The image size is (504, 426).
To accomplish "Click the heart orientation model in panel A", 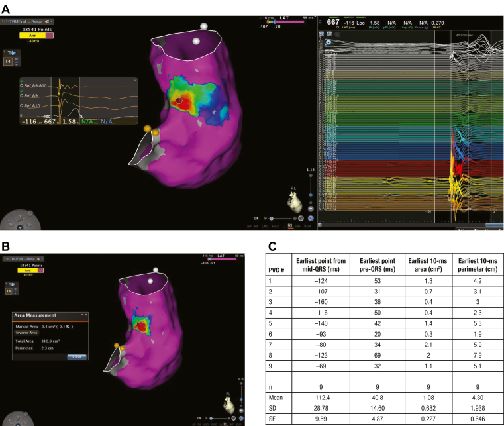I will point(295,203).
